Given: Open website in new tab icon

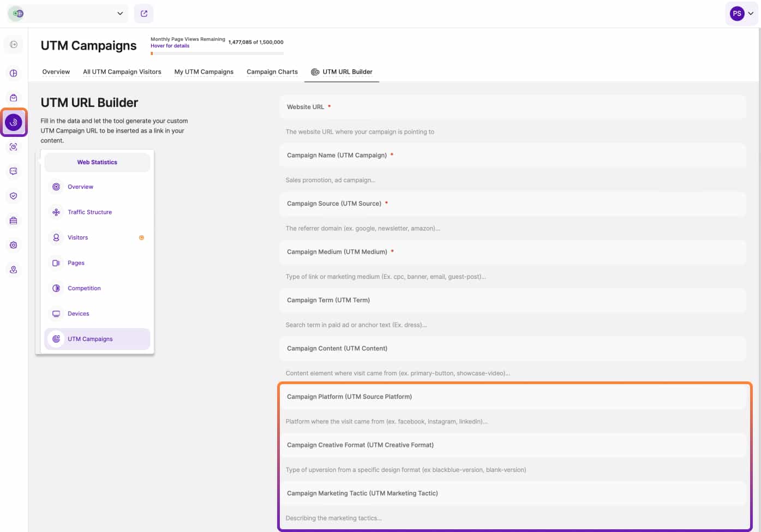Looking at the screenshot, I should point(144,14).
